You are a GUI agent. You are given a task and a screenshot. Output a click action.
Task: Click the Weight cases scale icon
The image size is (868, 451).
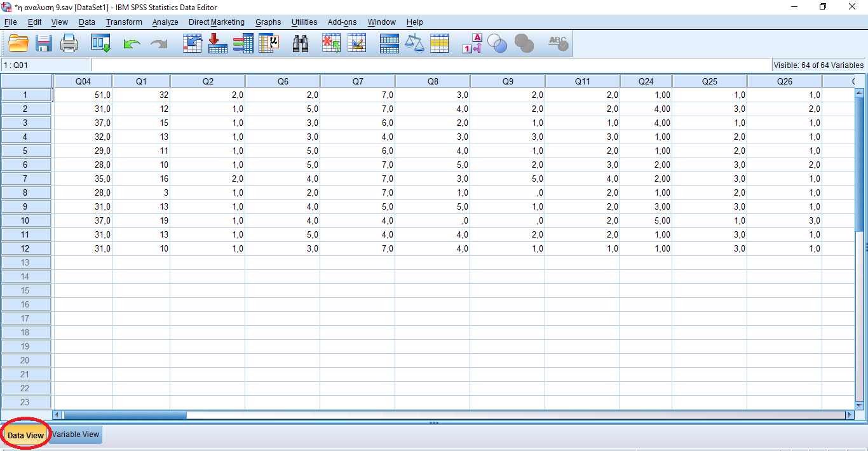[414, 43]
